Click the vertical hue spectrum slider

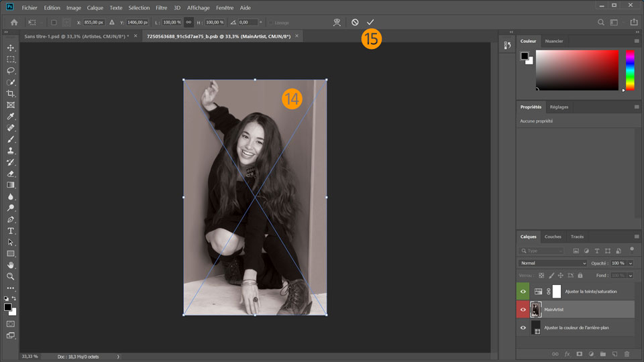[630, 70]
